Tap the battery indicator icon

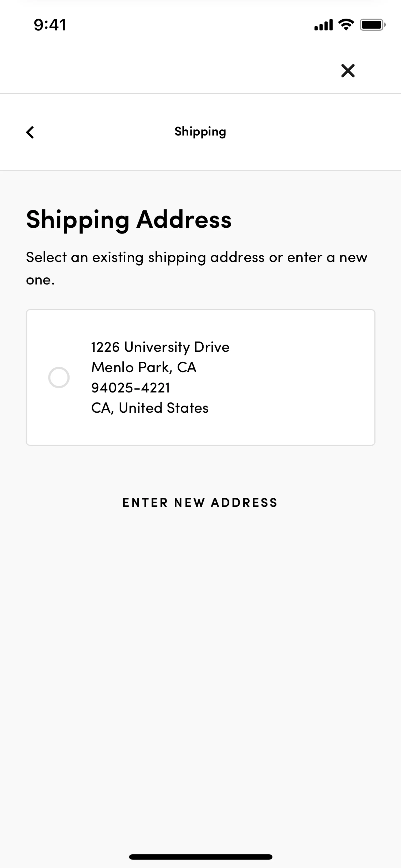(x=372, y=25)
